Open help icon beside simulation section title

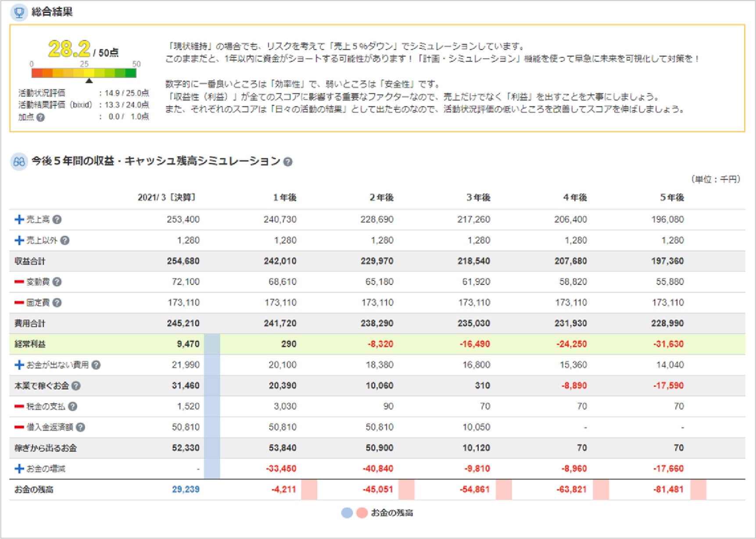tap(288, 162)
